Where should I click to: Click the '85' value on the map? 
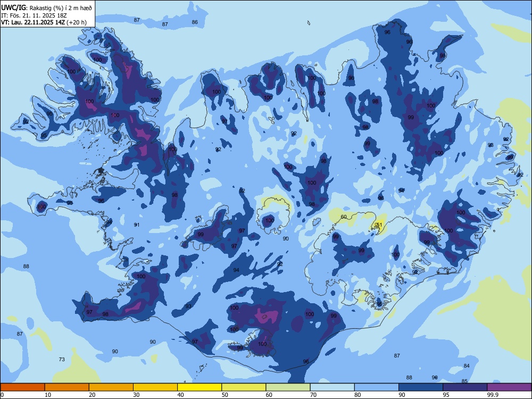(x=464, y=381)
